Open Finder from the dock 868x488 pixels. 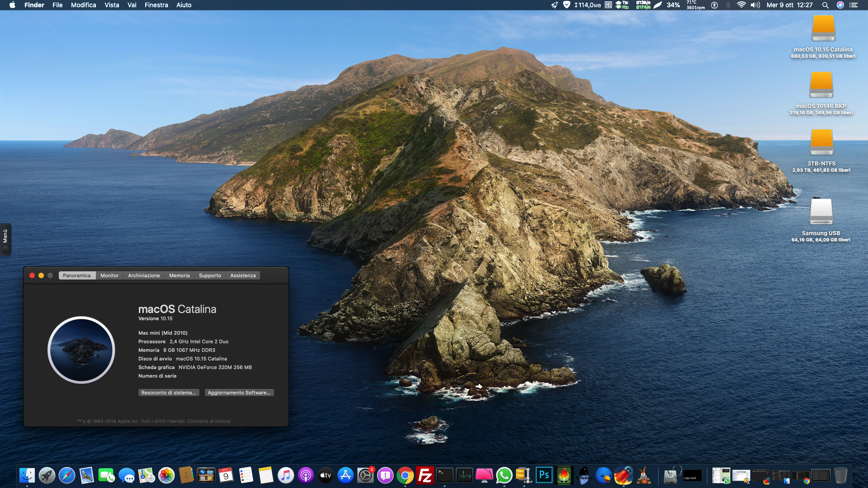(27, 475)
